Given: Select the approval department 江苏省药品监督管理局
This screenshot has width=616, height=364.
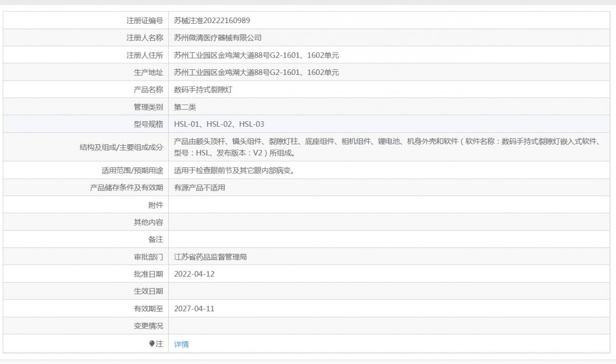Looking at the screenshot, I should pyautogui.click(x=210, y=257).
